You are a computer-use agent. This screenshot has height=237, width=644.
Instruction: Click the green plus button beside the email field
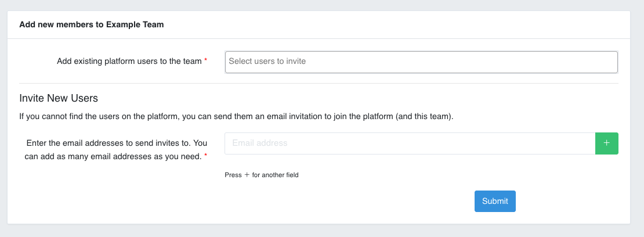coord(606,143)
